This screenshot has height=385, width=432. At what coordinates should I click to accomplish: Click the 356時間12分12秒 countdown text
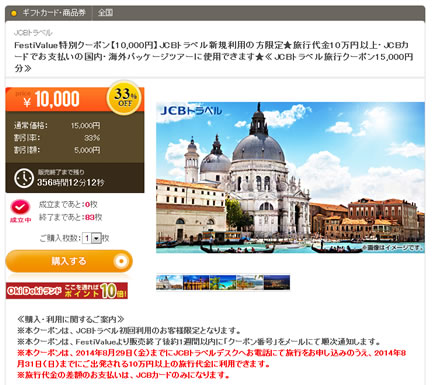[x=71, y=182]
